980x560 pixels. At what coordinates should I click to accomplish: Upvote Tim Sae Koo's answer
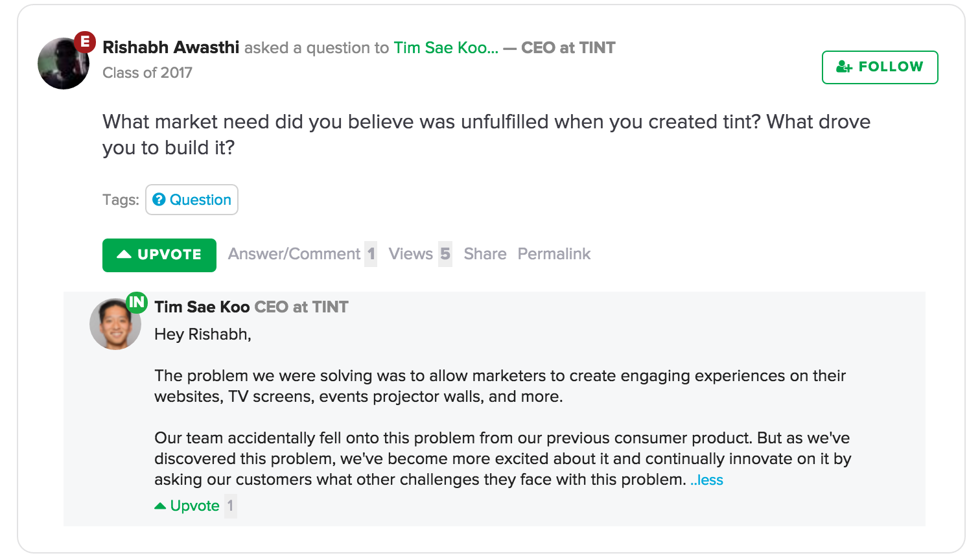[194, 506]
